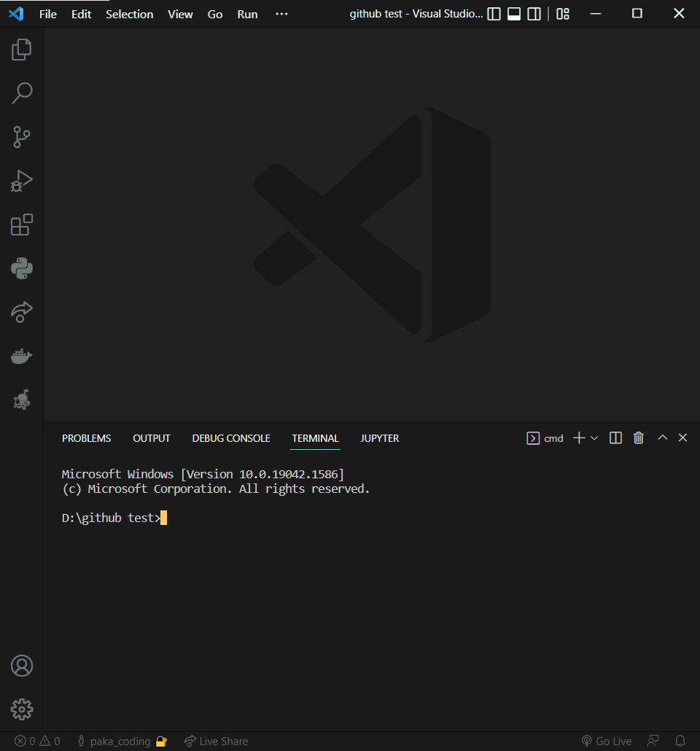Select the TERMINAL tab
The width and height of the screenshot is (700, 751).
click(x=315, y=438)
